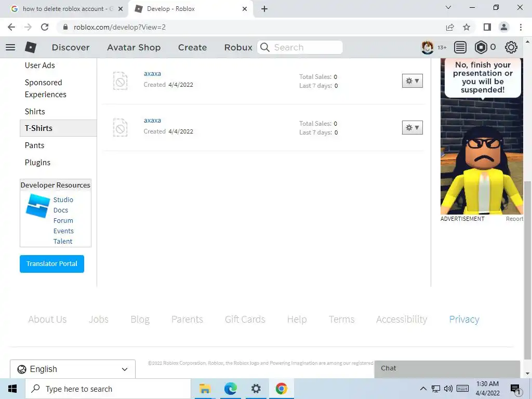
Task: Go forward with the browser arrow
Action: click(x=28, y=27)
